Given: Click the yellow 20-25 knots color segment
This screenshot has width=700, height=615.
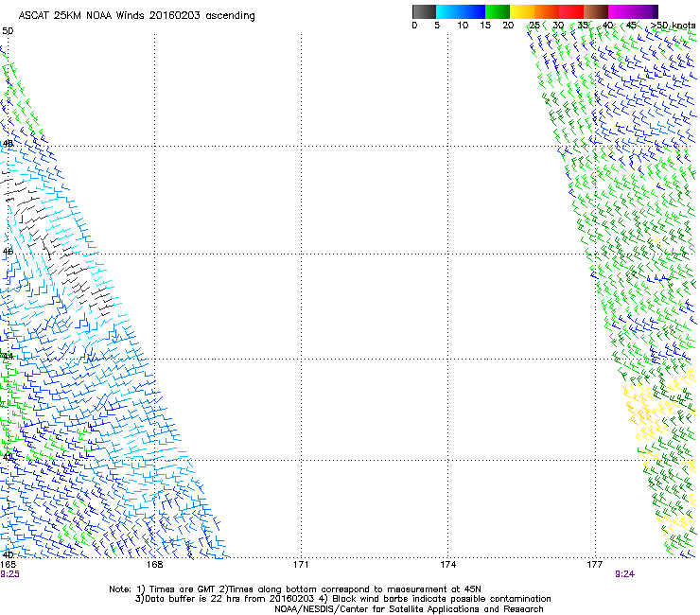Looking at the screenshot, I should pyautogui.click(x=522, y=11).
